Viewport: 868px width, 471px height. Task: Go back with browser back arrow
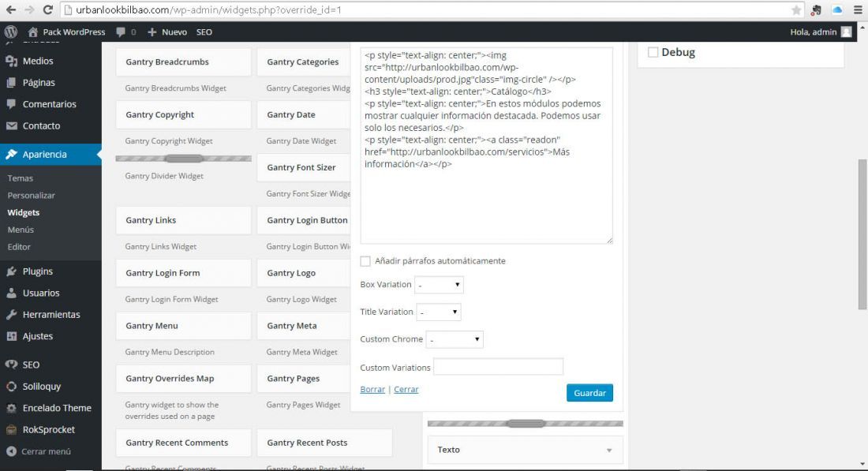click(x=10, y=10)
